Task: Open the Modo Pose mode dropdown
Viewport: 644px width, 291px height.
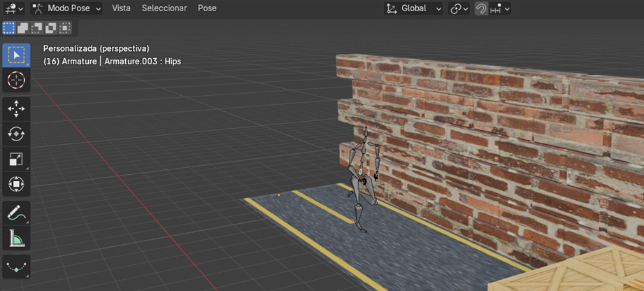Action: (x=66, y=8)
